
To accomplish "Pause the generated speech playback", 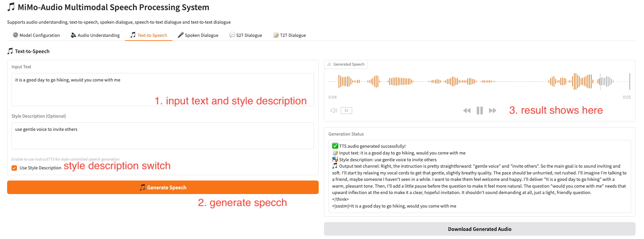I will click(479, 111).
